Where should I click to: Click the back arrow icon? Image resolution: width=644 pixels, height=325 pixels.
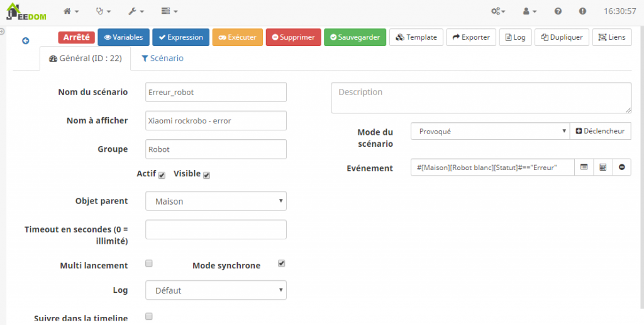pos(26,41)
